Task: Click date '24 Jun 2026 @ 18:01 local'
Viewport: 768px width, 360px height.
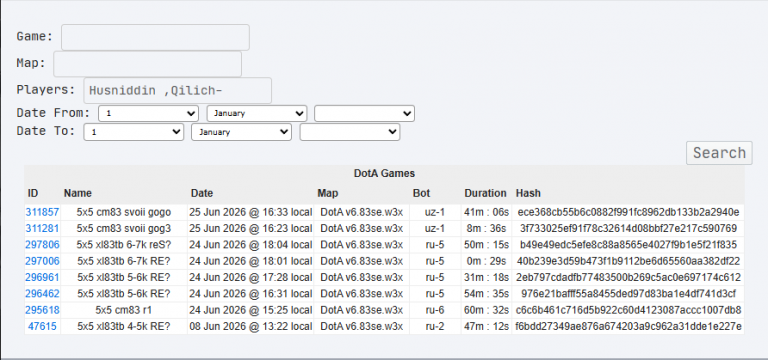Action: coord(250,261)
